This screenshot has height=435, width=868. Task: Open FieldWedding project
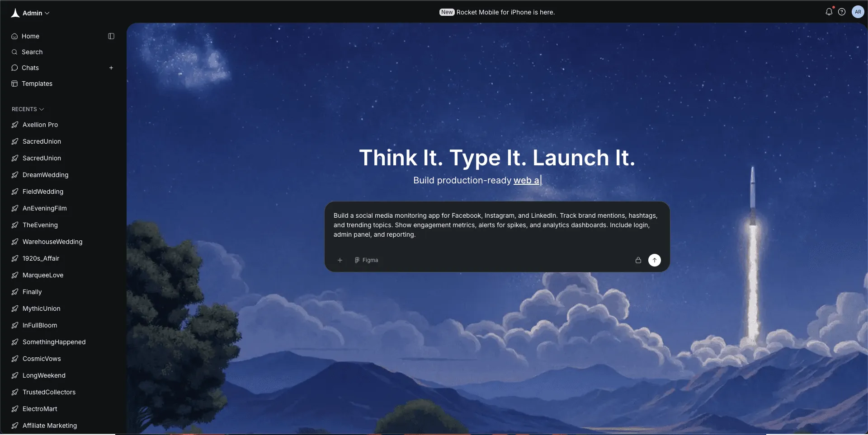[43, 192]
